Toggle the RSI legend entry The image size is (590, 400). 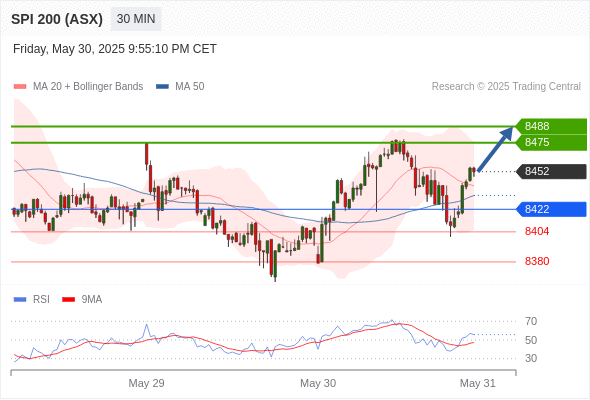click(x=32, y=300)
